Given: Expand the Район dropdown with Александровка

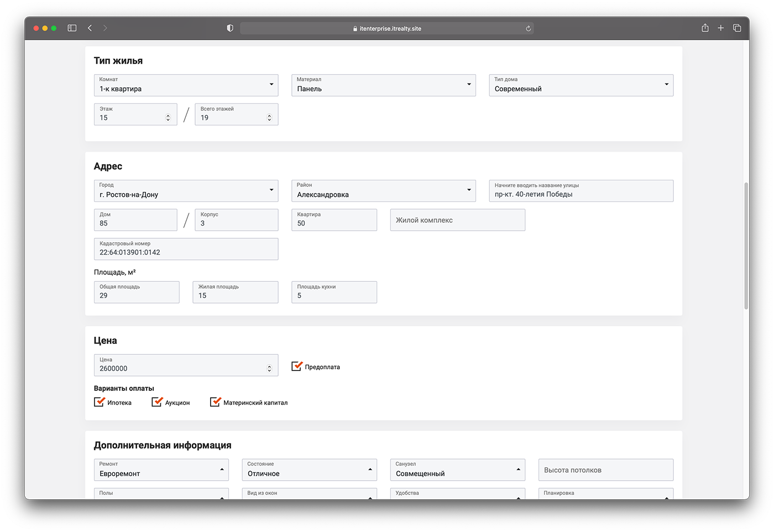Looking at the screenshot, I should pos(383,191).
